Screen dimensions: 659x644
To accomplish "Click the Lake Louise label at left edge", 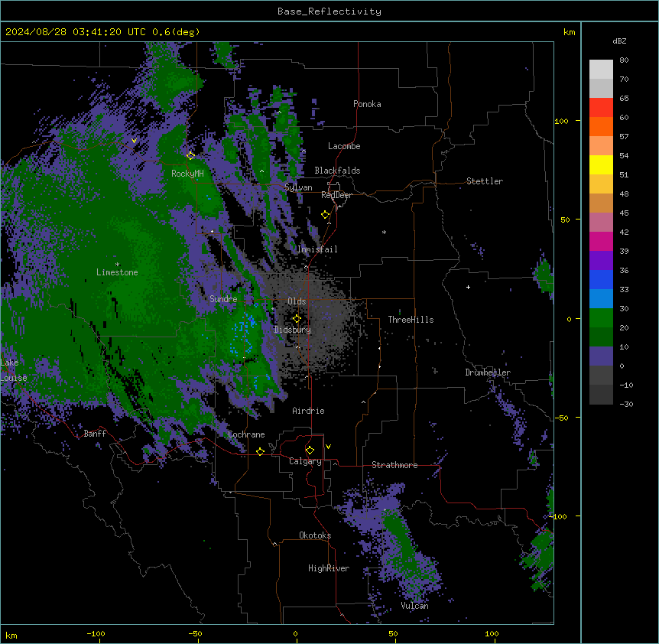I will tap(14, 370).
